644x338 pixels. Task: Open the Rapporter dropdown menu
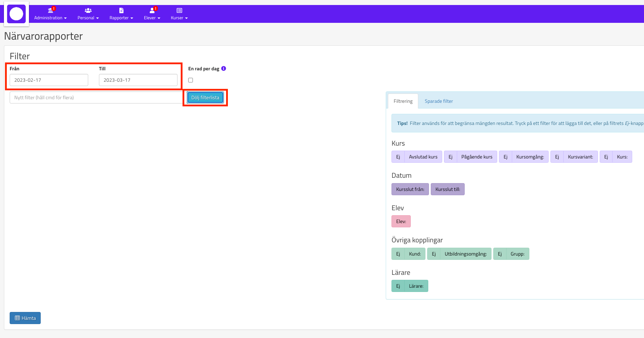pos(121,18)
